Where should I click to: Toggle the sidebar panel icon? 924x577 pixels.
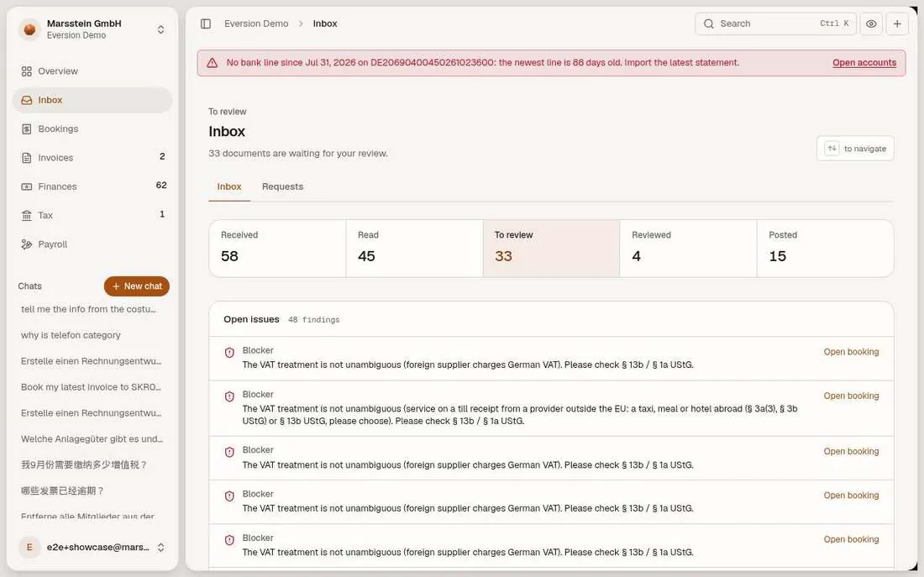click(x=206, y=24)
